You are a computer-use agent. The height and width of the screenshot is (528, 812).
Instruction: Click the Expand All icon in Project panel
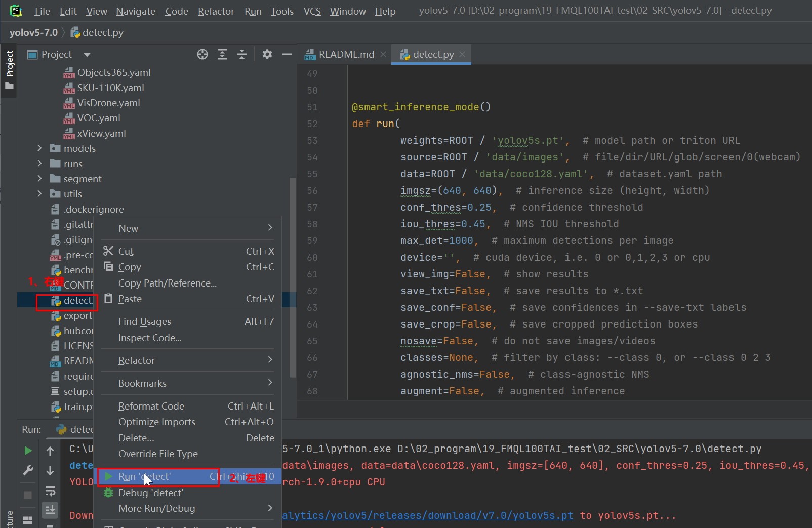coord(222,54)
